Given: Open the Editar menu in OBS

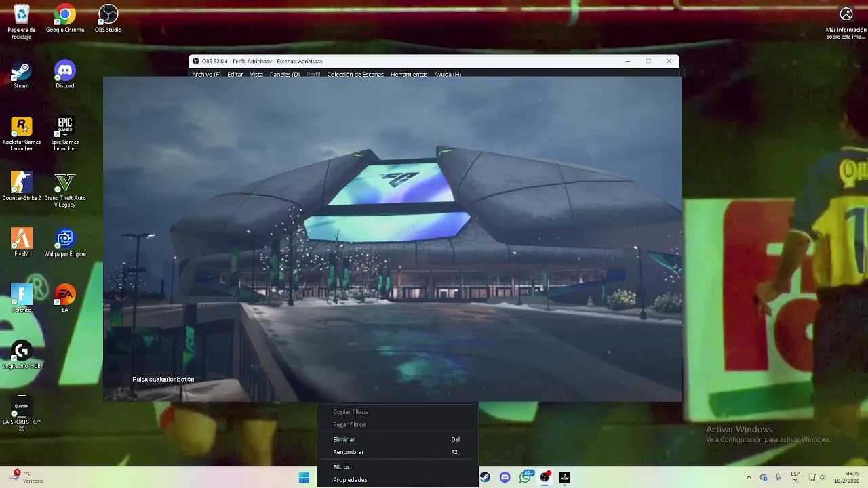Looking at the screenshot, I should [x=235, y=74].
